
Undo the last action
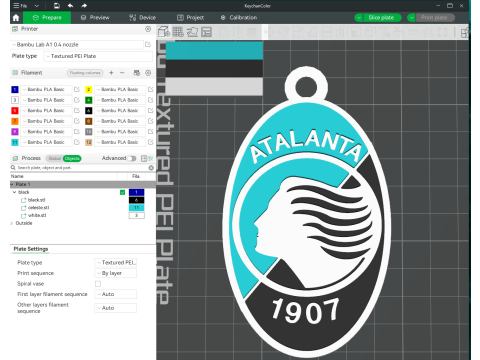(70, 6)
